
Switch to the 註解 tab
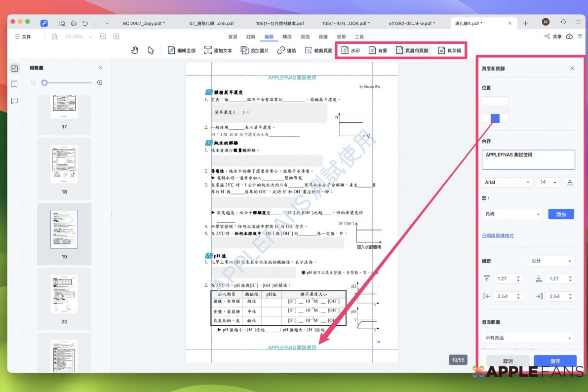pyautogui.click(x=251, y=37)
